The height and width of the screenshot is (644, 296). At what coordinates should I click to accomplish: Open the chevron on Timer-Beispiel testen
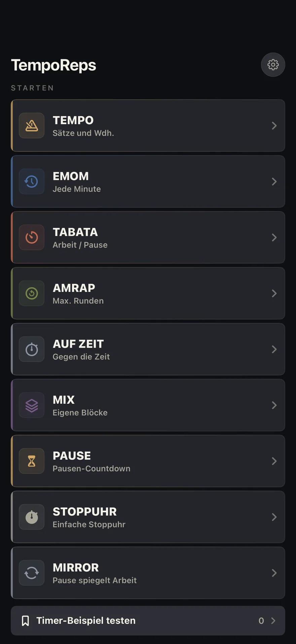coord(273,621)
